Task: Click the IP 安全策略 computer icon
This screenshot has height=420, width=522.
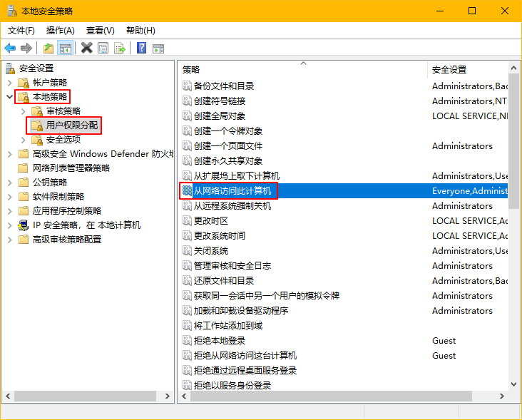Action: pos(24,225)
